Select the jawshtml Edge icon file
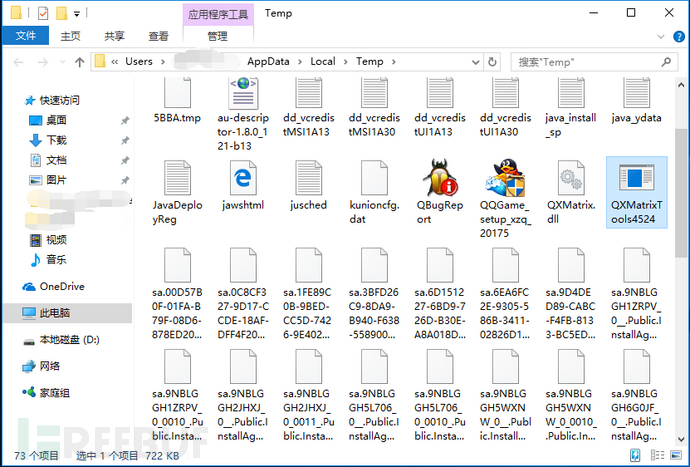This screenshot has height=467, width=690. point(243,178)
